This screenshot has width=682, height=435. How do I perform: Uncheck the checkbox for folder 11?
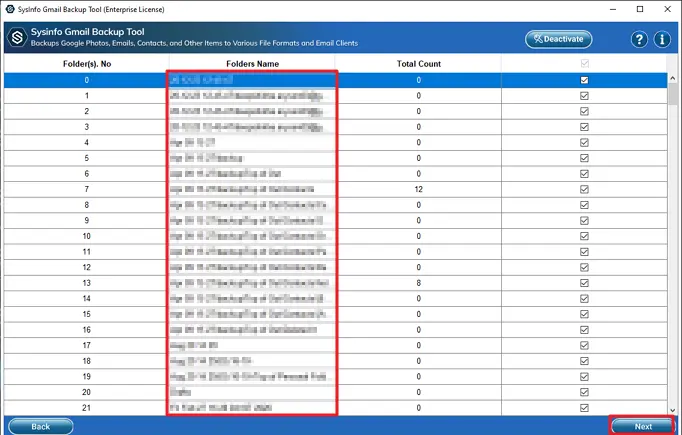(585, 252)
